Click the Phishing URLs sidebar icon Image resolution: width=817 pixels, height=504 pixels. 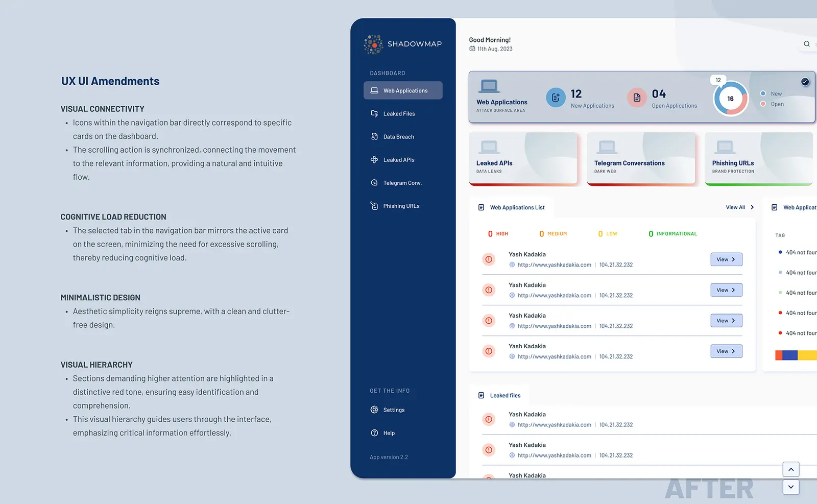(374, 206)
